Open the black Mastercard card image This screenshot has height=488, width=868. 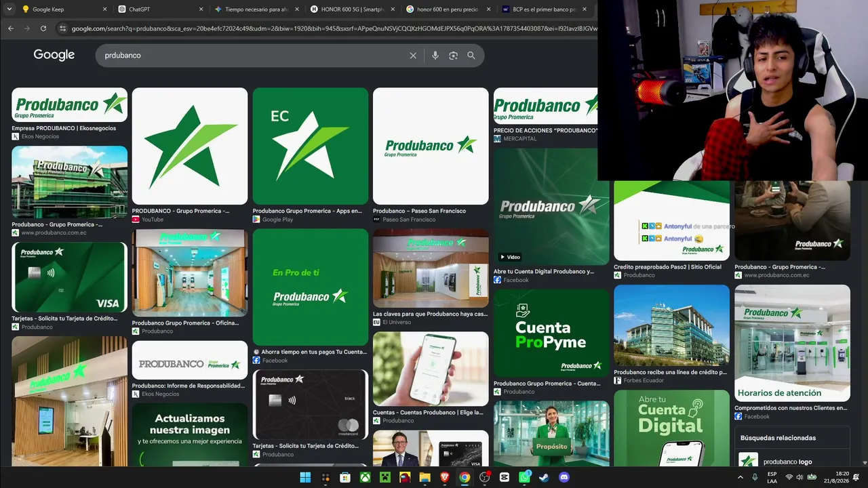[311, 405]
